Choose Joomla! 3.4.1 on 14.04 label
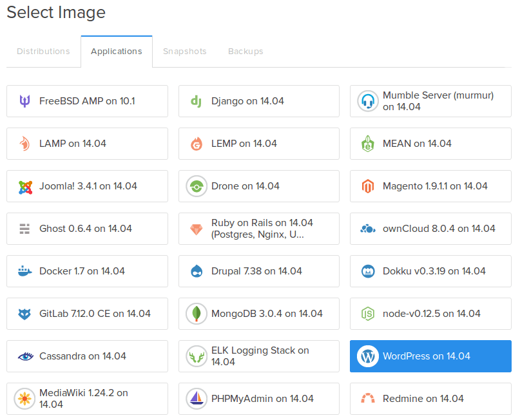Screen dimensions: 520x420 pos(88,186)
